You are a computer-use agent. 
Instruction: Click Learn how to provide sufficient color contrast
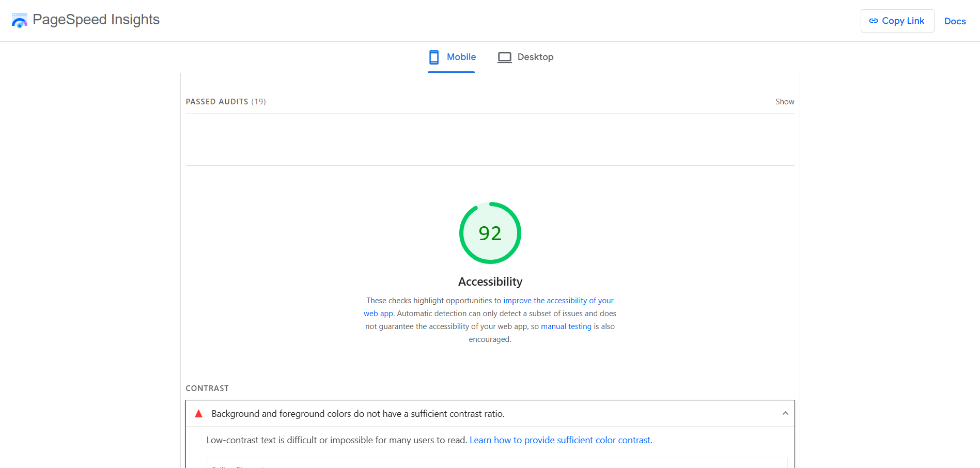pos(559,440)
